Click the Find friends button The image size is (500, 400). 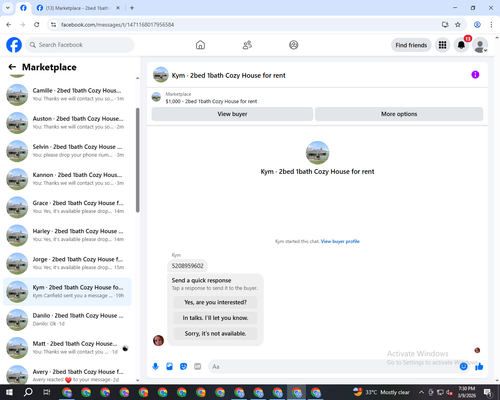pyautogui.click(x=411, y=45)
